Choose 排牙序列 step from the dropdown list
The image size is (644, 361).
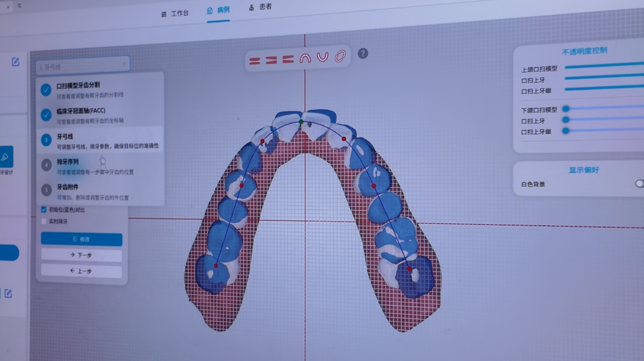click(68, 162)
